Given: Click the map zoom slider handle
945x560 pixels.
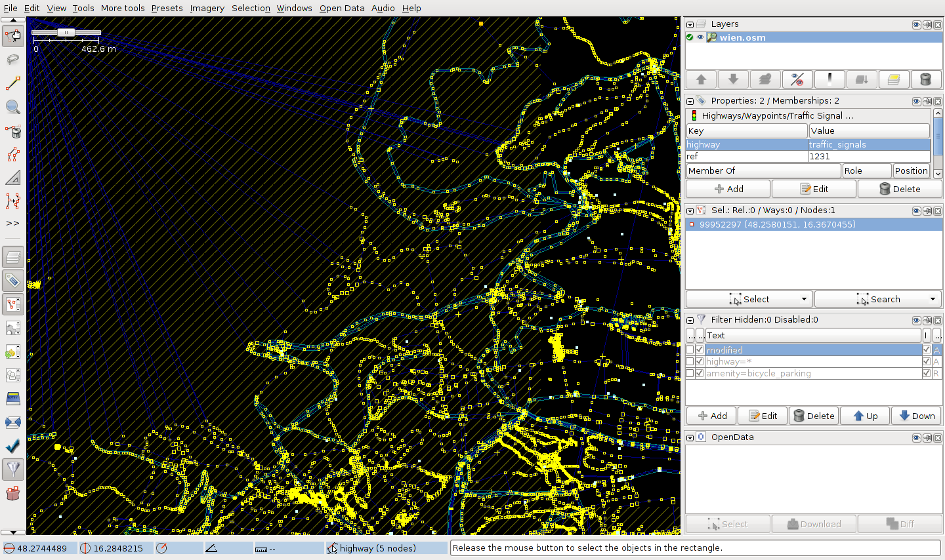Looking at the screenshot, I should point(66,32).
